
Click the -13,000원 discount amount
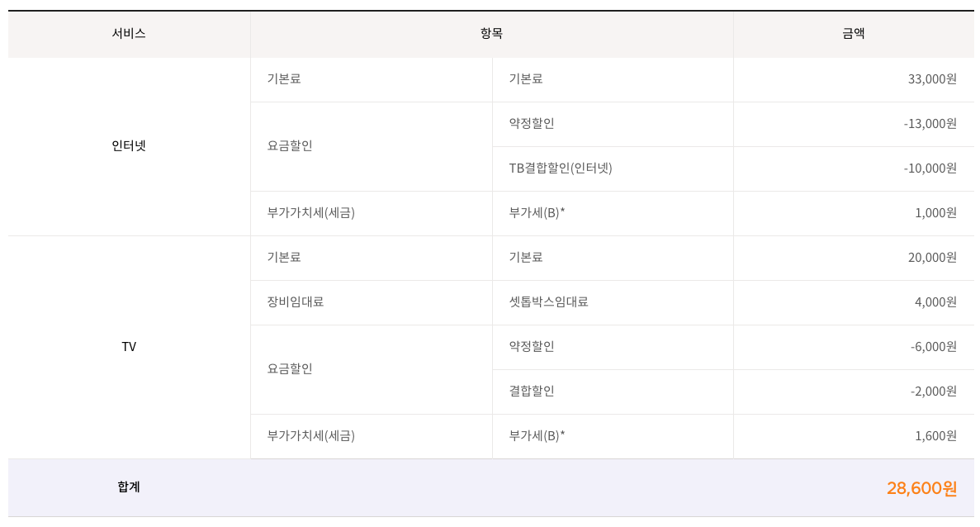point(930,124)
